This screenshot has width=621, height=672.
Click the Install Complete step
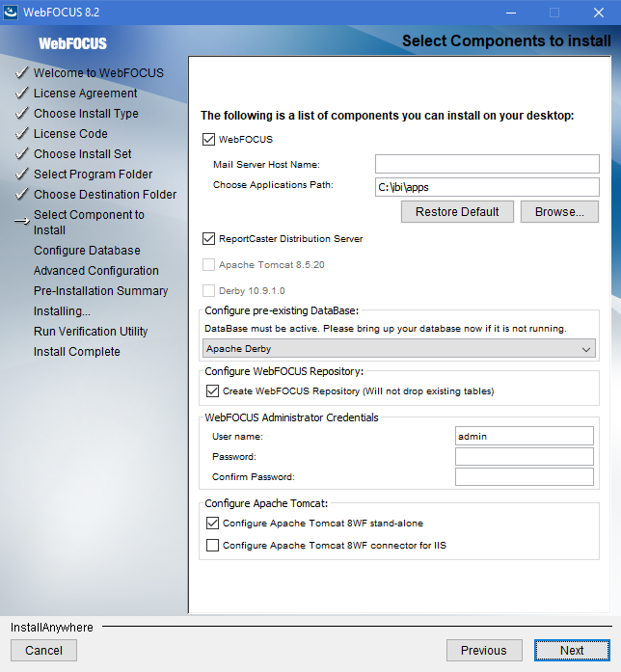(77, 352)
